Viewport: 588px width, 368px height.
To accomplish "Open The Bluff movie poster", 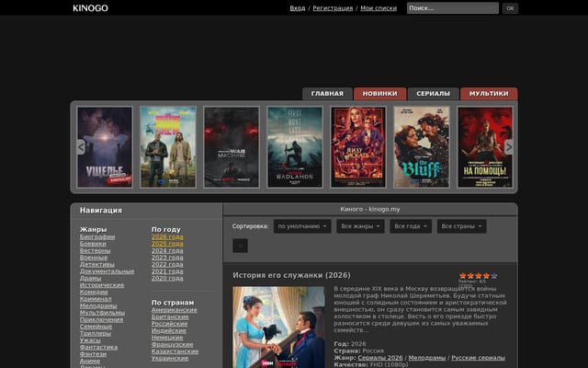I will (x=422, y=147).
